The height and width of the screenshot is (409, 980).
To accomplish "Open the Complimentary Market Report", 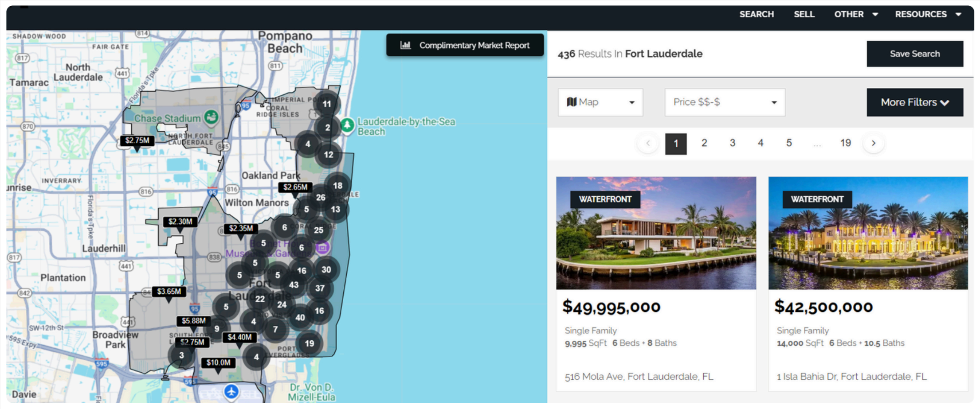I will [465, 45].
